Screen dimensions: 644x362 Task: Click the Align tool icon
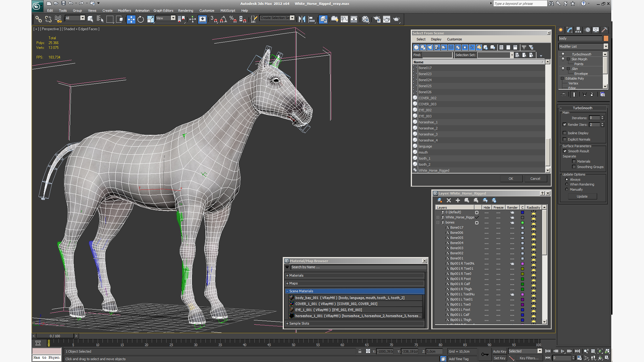click(x=312, y=19)
